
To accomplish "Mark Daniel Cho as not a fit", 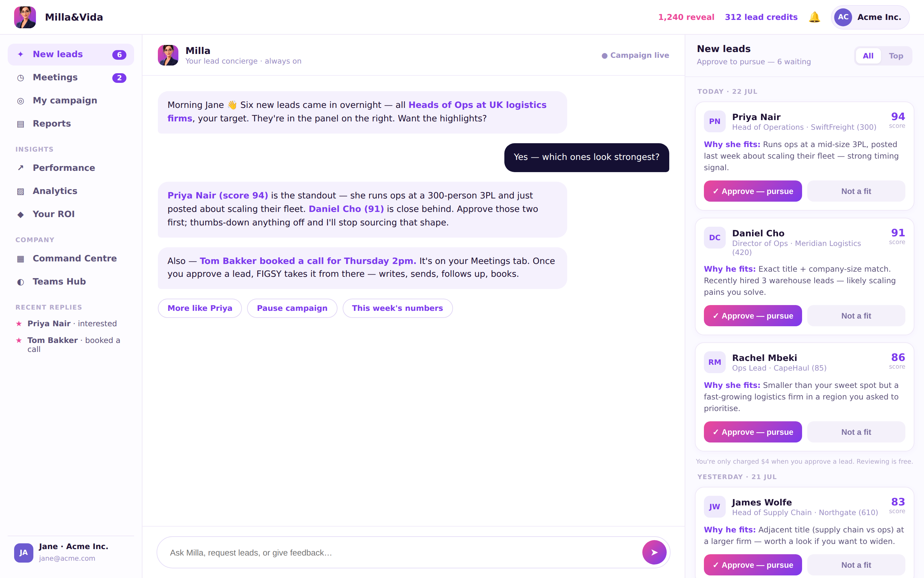I will [x=856, y=316].
